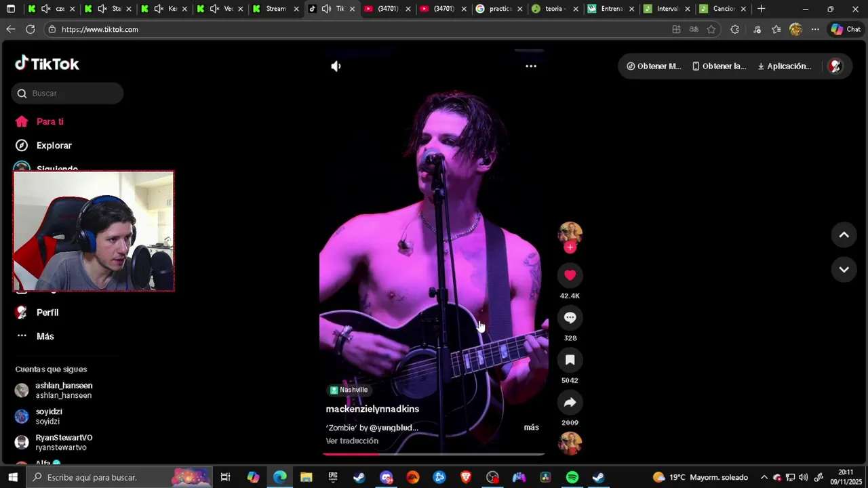Switch to the practica Google tab
Image resolution: width=868 pixels, height=488 pixels.
click(x=500, y=9)
